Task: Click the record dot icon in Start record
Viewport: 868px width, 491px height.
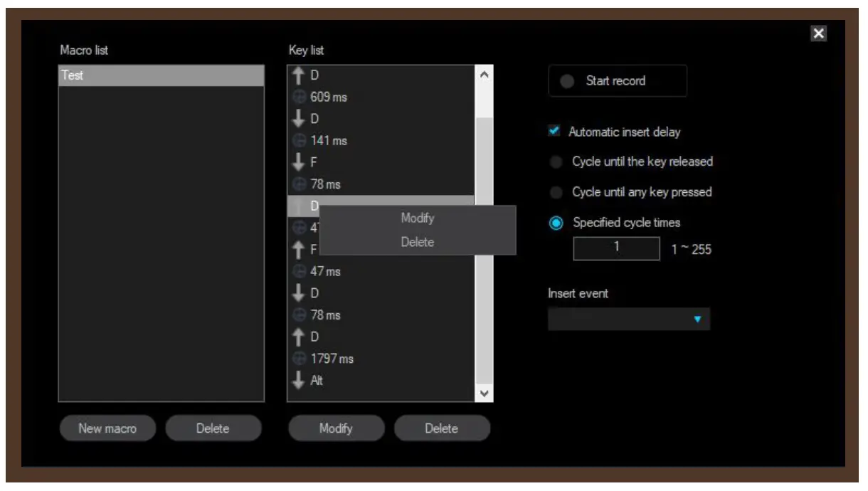Action: pos(567,81)
